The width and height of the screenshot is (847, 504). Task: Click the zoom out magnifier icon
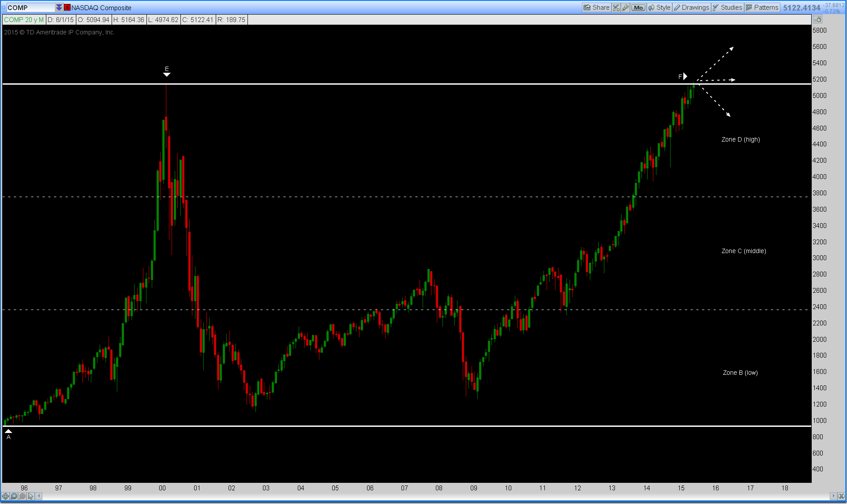pos(22,497)
